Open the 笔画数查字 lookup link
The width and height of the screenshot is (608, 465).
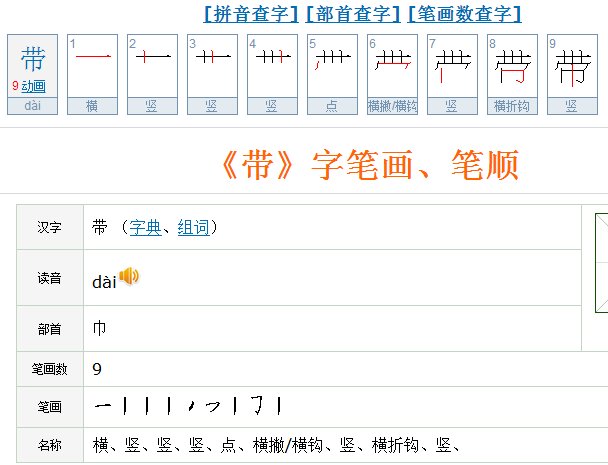click(x=465, y=14)
